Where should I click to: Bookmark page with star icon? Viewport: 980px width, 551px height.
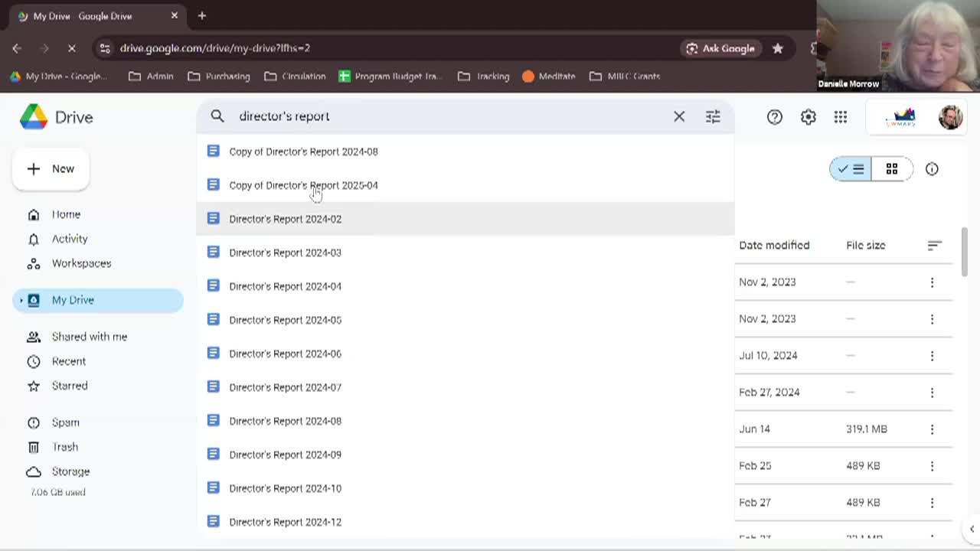[x=778, y=48]
